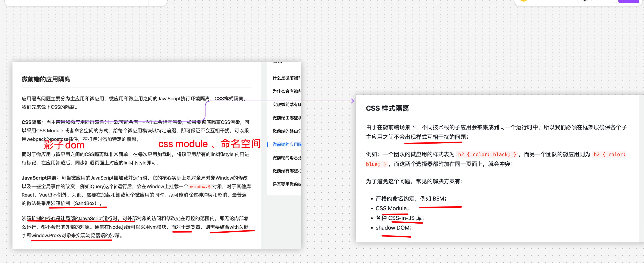Viewport: 644px width, 263px height.
Task: Click the line 为了避免这个问题，常见的解决方案有
Action: coord(414,181)
